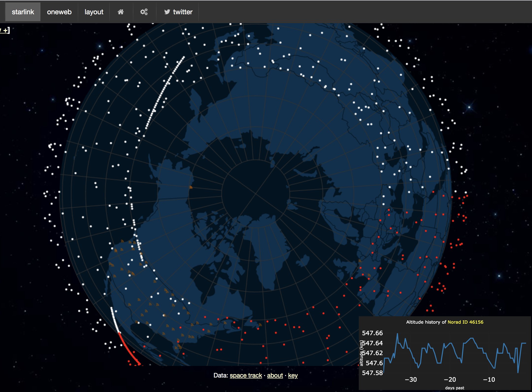Click the 547.58 altitude axis value
The width and height of the screenshot is (532, 392).
(x=372, y=373)
